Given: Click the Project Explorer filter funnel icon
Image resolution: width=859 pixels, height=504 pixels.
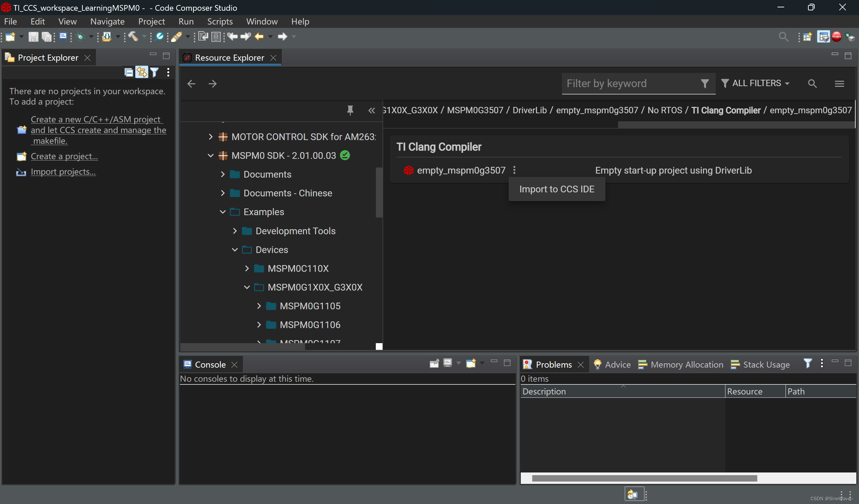Looking at the screenshot, I should click(x=154, y=72).
